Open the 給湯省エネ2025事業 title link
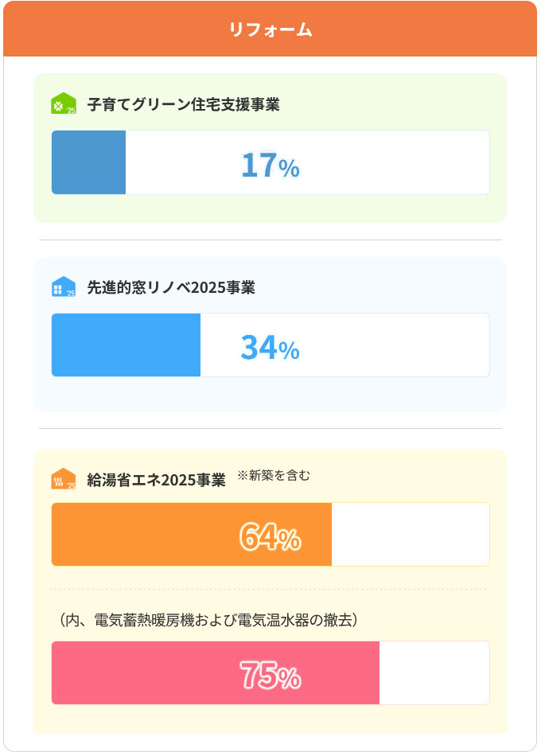Screen dimensions: 541x756 click(157, 480)
